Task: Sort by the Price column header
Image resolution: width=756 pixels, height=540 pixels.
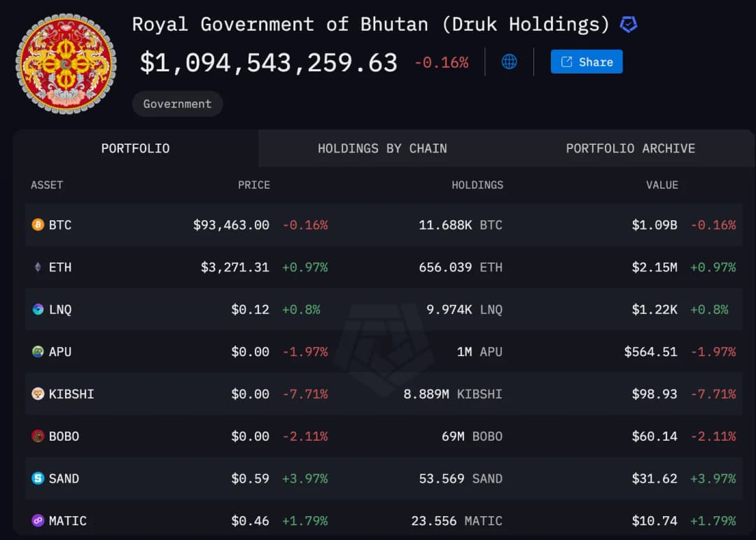Action: coord(253,185)
